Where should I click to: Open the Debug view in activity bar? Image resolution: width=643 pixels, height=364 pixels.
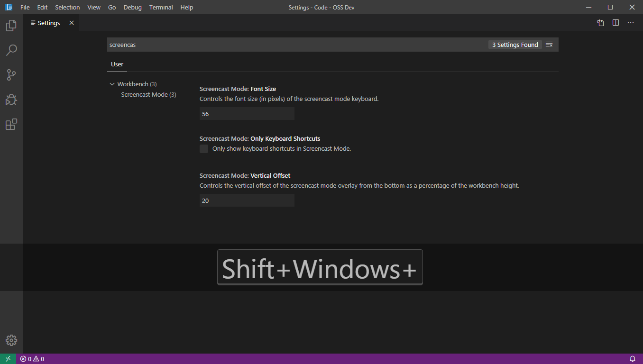pos(11,100)
